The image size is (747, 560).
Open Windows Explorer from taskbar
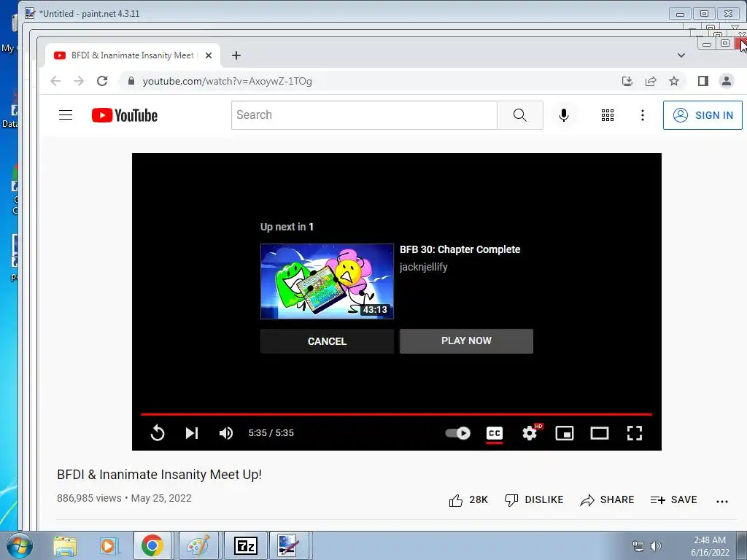[x=65, y=545]
